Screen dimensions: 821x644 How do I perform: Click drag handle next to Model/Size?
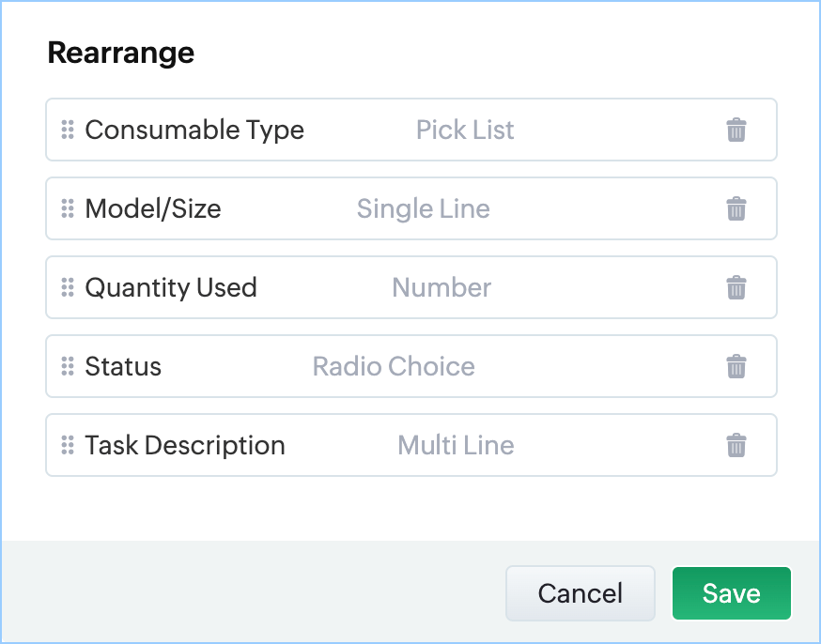click(67, 208)
